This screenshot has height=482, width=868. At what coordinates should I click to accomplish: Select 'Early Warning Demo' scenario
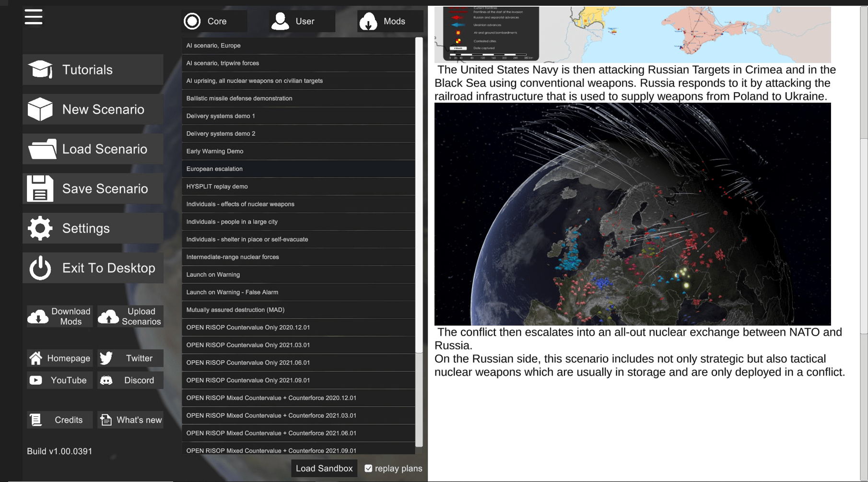(x=298, y=151)
